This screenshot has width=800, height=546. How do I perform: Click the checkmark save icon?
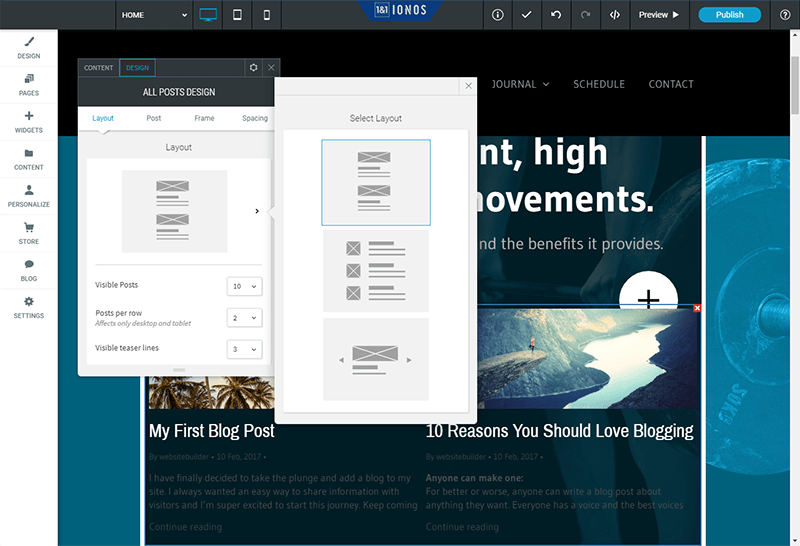pos(527,15)
